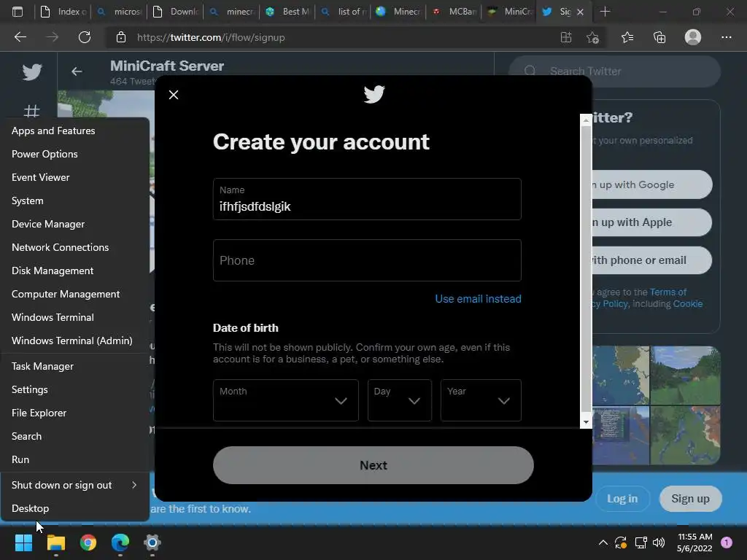Open Device Manager from menu

75,224
